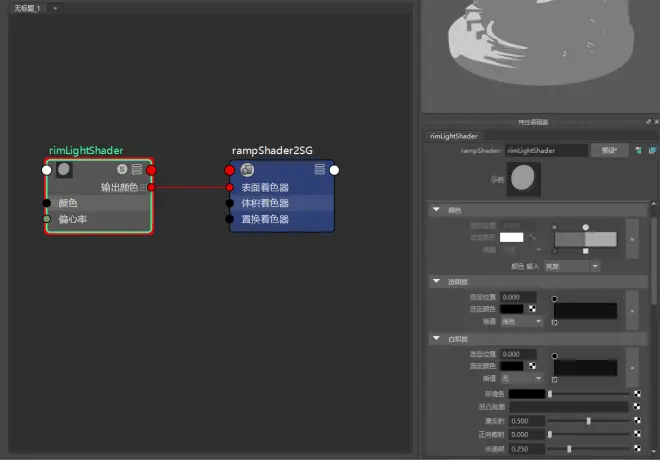Click the rampShader name input field
660x460 pixels.
pyautogui.click(x=546, y=150)
